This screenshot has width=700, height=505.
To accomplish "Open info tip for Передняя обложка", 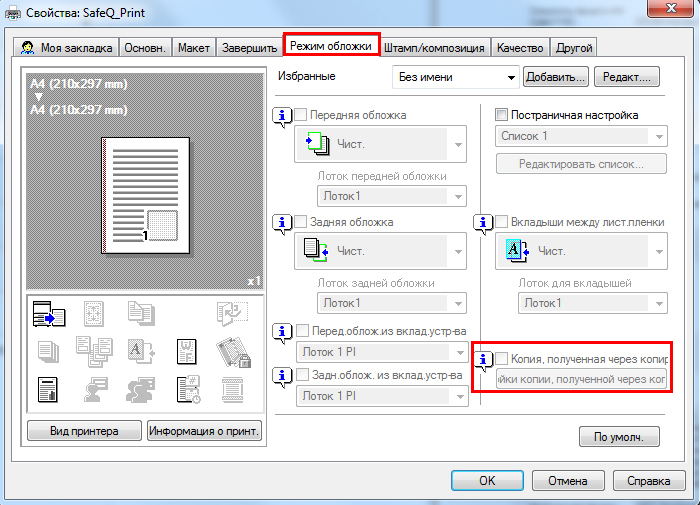I will point(282,117).
